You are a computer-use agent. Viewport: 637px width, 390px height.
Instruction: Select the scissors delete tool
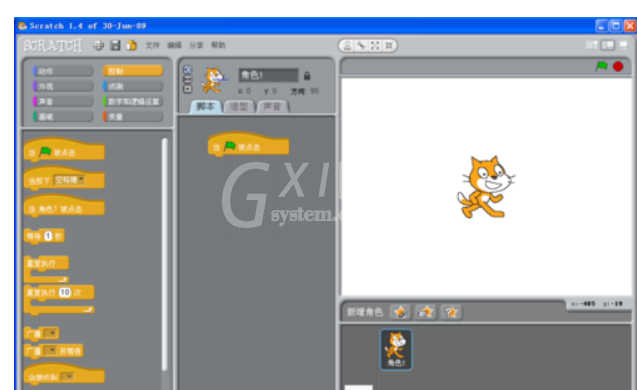point(361,46)
